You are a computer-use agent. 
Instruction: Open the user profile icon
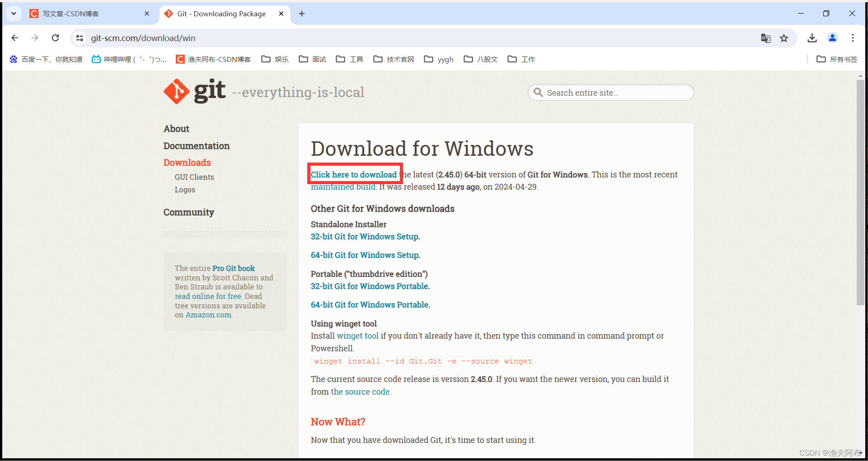click(x=832, y=38)
